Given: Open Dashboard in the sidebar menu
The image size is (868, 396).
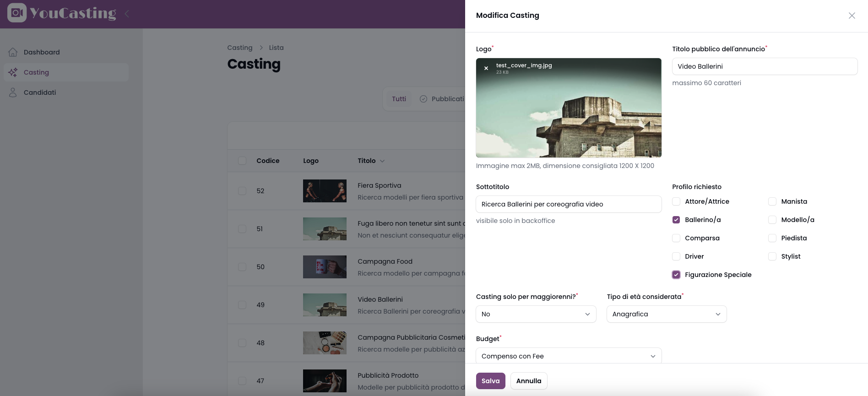Looking at the screenshot, I should (x=66, y=52).
